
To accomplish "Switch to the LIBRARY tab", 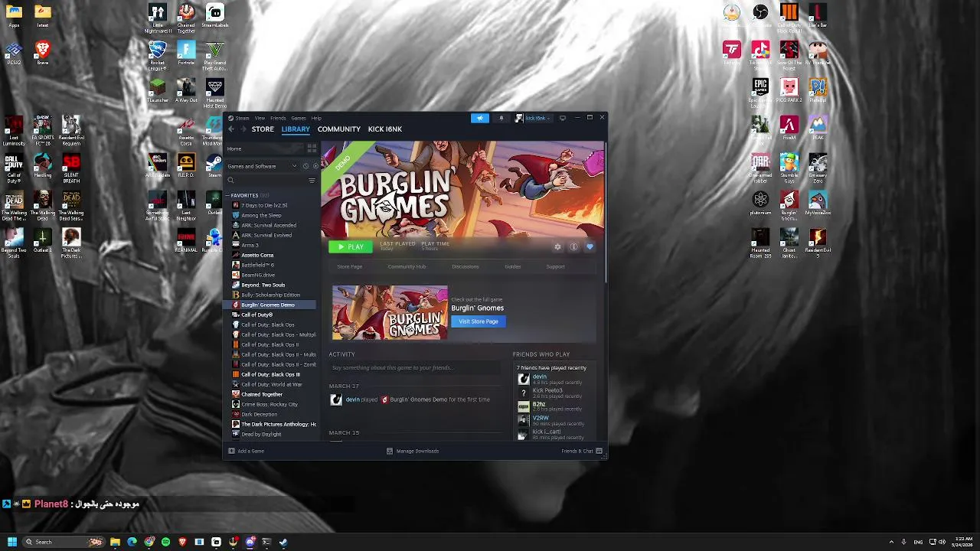I will (x=296, y=129).
